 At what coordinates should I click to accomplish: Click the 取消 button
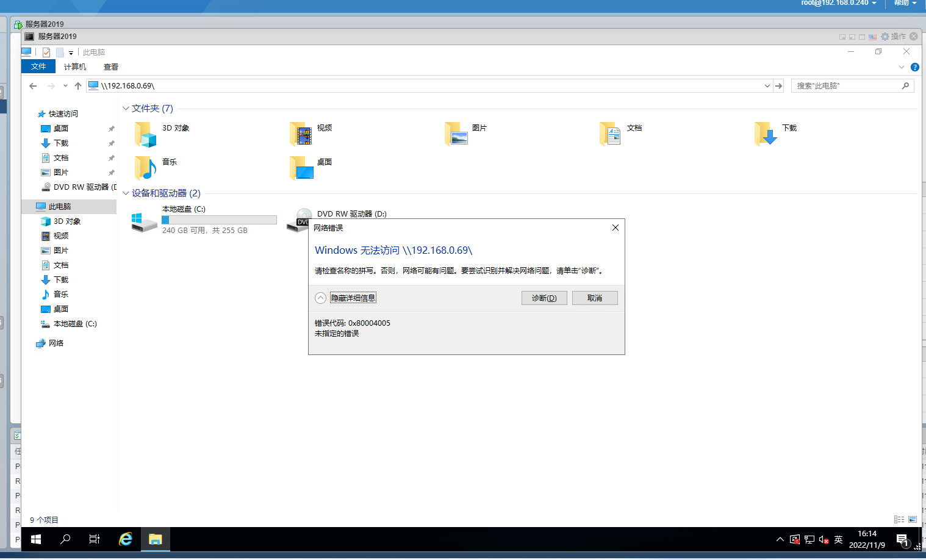click(595, 298)
